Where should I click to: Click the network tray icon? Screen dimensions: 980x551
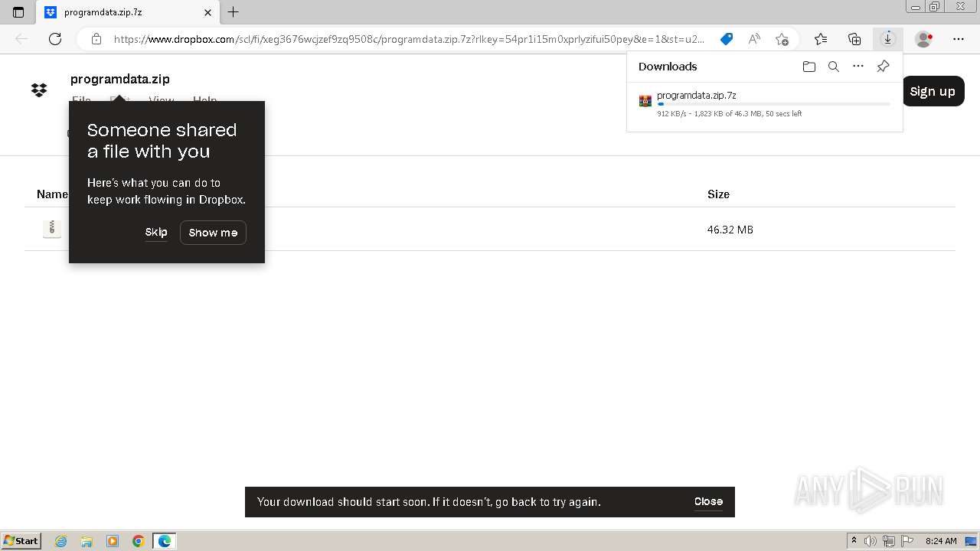(889, 541)
